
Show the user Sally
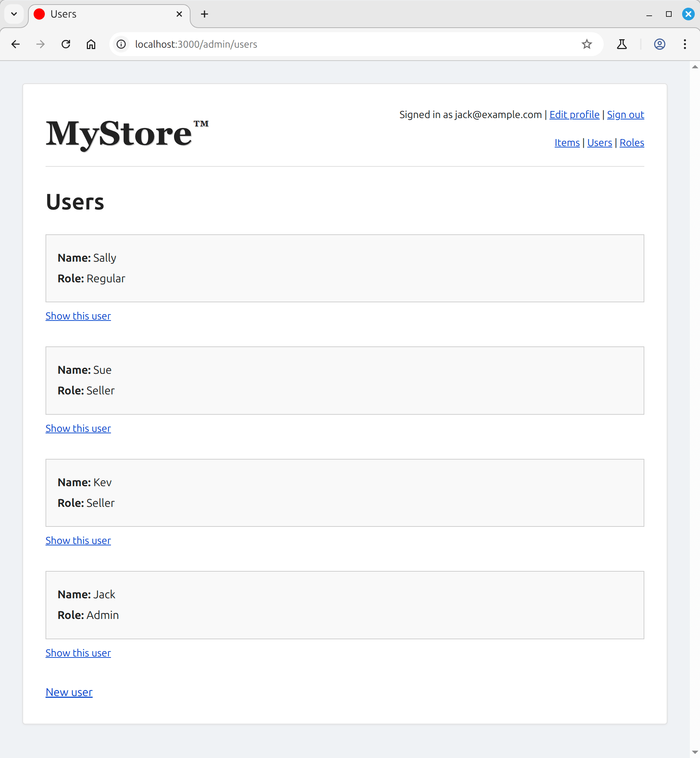point(78,316)
